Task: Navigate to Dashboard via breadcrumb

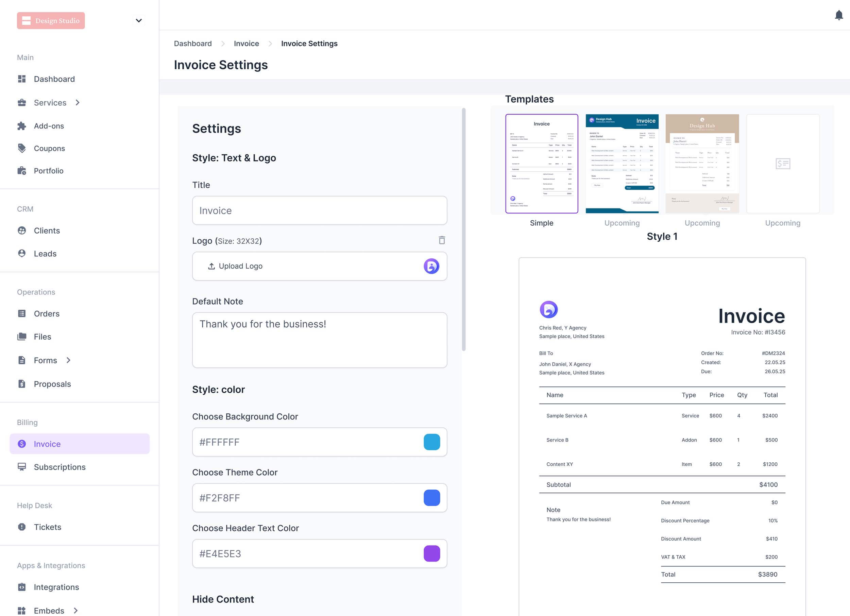Action: pyautogui.click(x=193, y=44)
